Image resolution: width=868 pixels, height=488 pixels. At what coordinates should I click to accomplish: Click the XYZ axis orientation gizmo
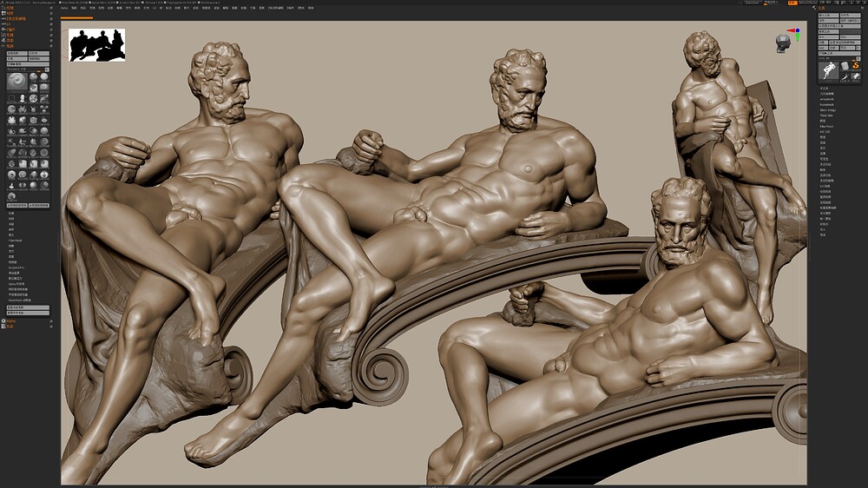point(795,35)
